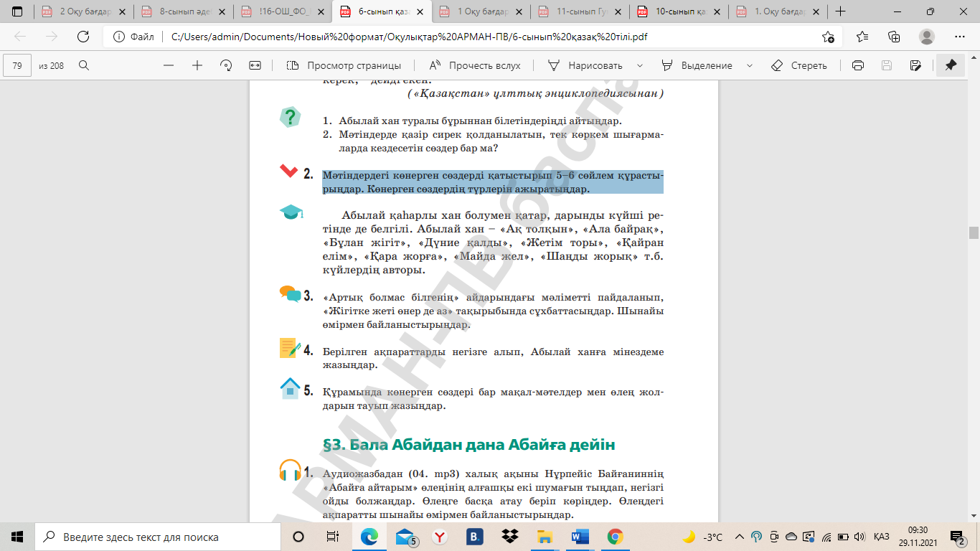Screen dimensions: 980x551
Task: Open Dropbox from the taskbar
Action: (510, 537)
